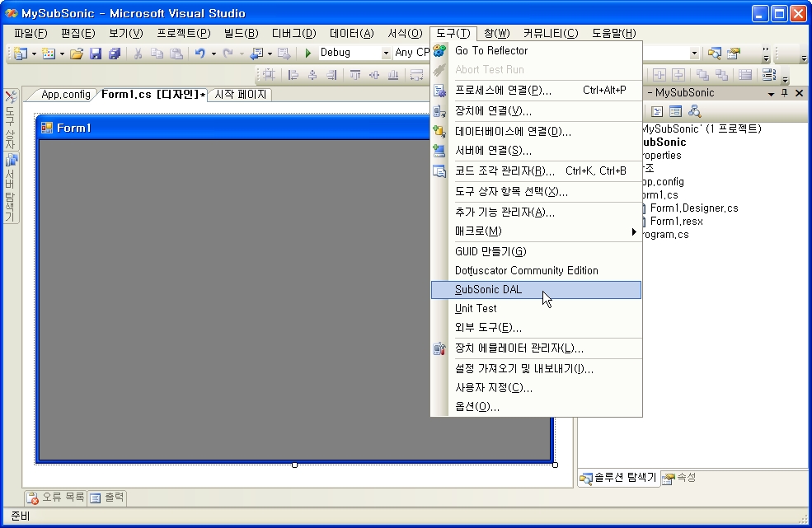Open the Add New Item dropdown arrow

pos(62,54)
